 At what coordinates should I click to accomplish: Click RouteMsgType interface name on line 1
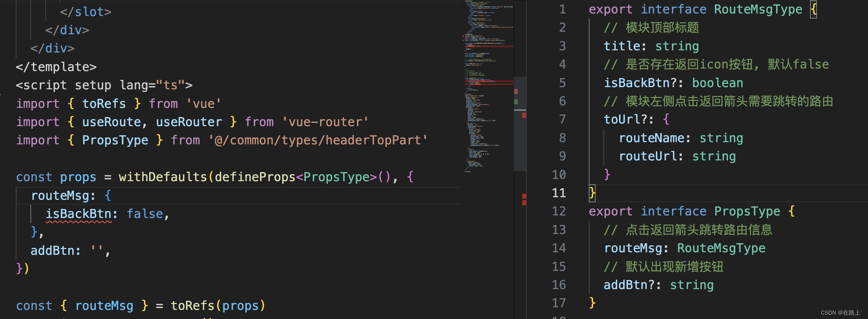[x=758, y=9]
